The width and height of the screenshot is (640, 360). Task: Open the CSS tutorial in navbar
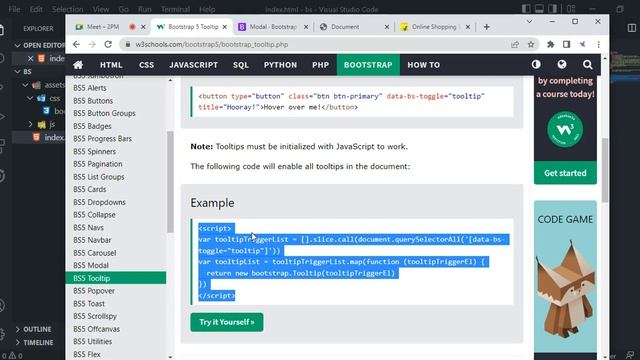146,65
